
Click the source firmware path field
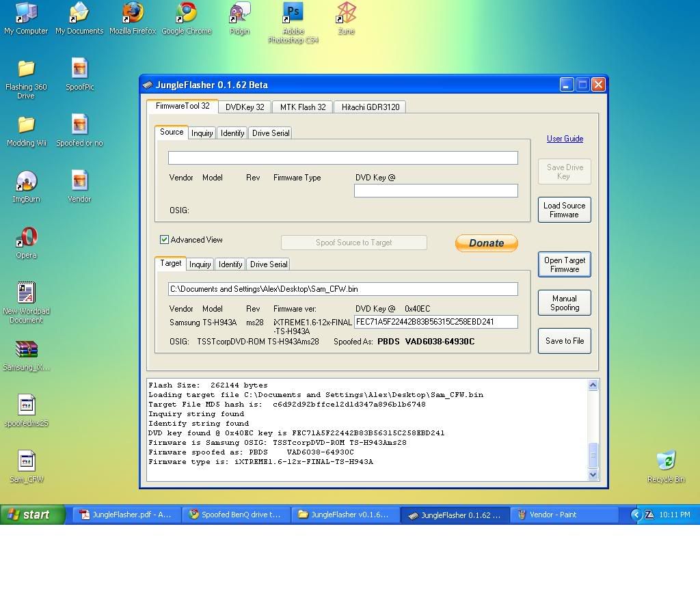click(342, 158)
